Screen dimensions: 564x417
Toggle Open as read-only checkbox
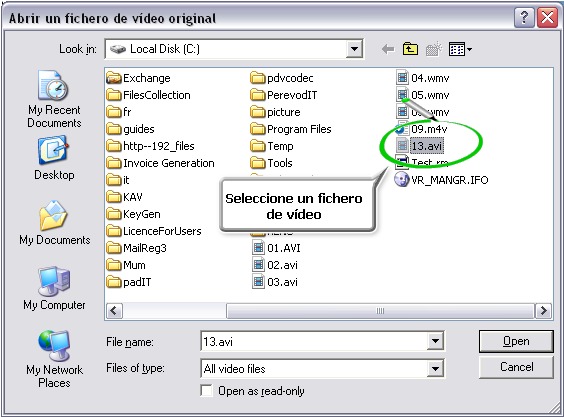click(x=206, y=391)
